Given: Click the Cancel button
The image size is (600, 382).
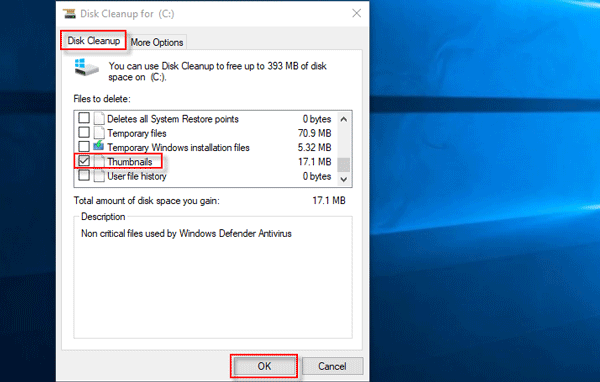Looking at the screenshot, I should (332, 366).
